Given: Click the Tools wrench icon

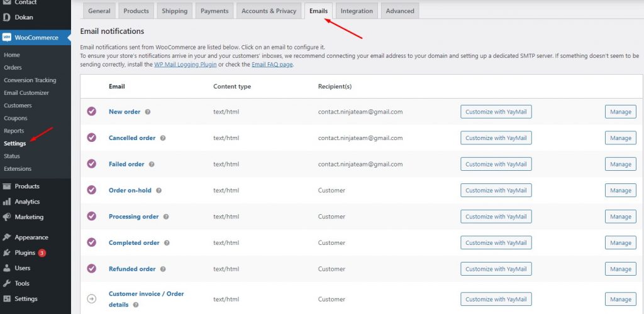Looking at the screenshot, I should [x=6, y=283].
